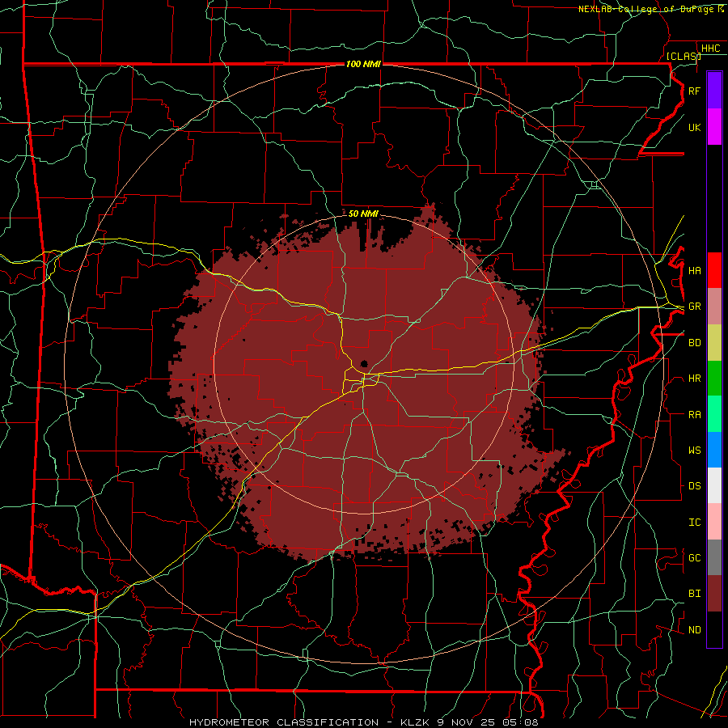Image resolution: width=728 pixels, height=728 pixels.
Task: Click the GC legend label
Action: click(695, 558)
